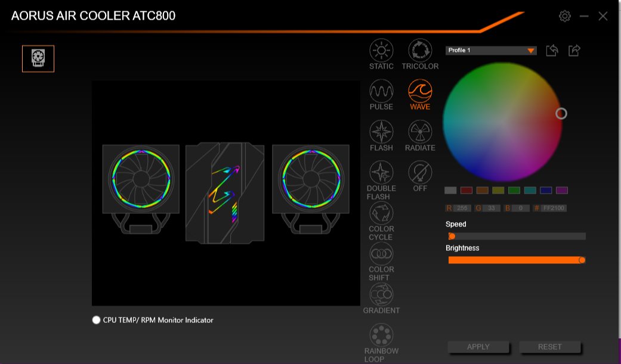
Task: Select the ATC800 cooler device thumbnail
Action: [x=38, y=58]
